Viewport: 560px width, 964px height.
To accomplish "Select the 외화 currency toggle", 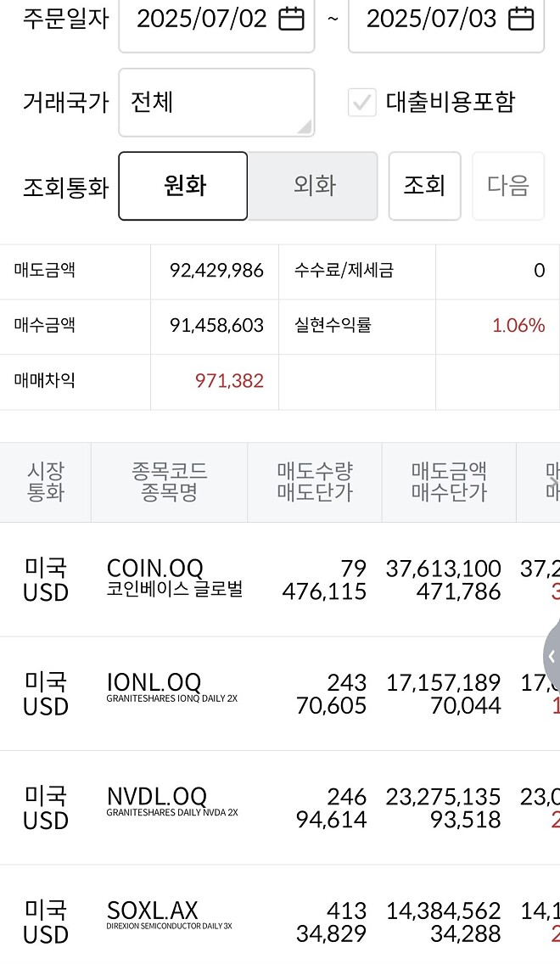I will coord(313,185).
